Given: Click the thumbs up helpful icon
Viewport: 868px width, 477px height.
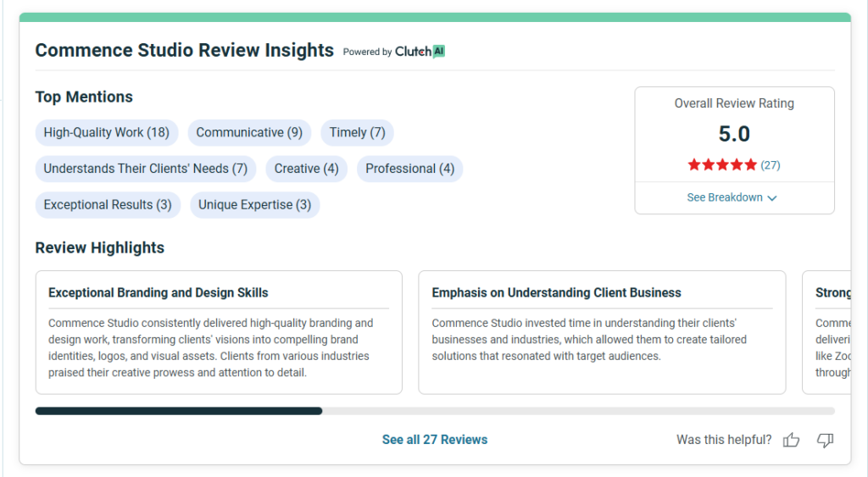Looking at the screenshot, I should click(x=791, y=440).
